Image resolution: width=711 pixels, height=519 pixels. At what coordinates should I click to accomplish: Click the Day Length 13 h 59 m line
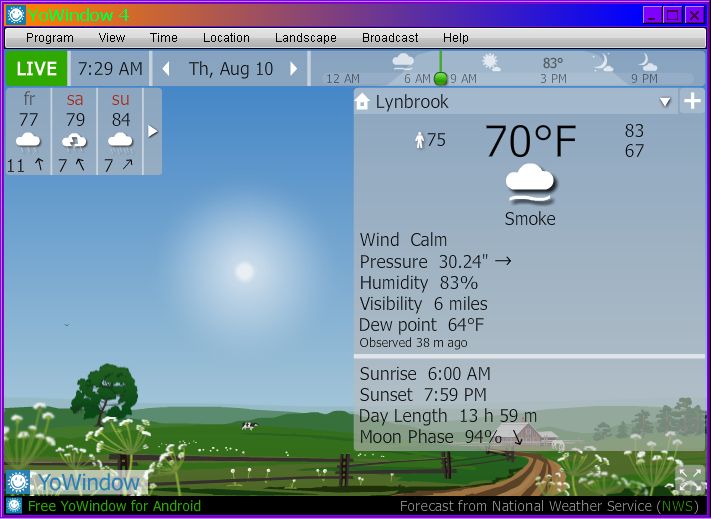pyautogui.click(x=448, y=416)
